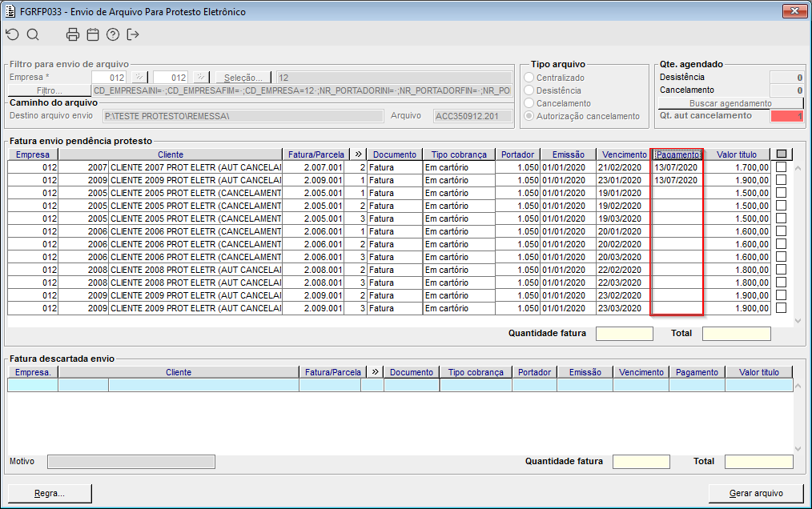
Task: Choose the Centralizado file type radio
Action: point(529,78)
